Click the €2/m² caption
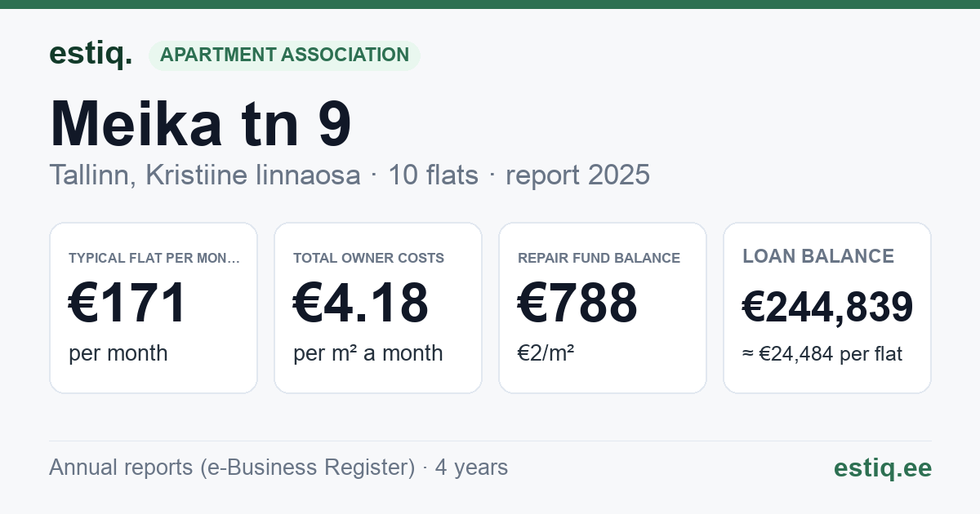980x514 pixels. (546, 353)
